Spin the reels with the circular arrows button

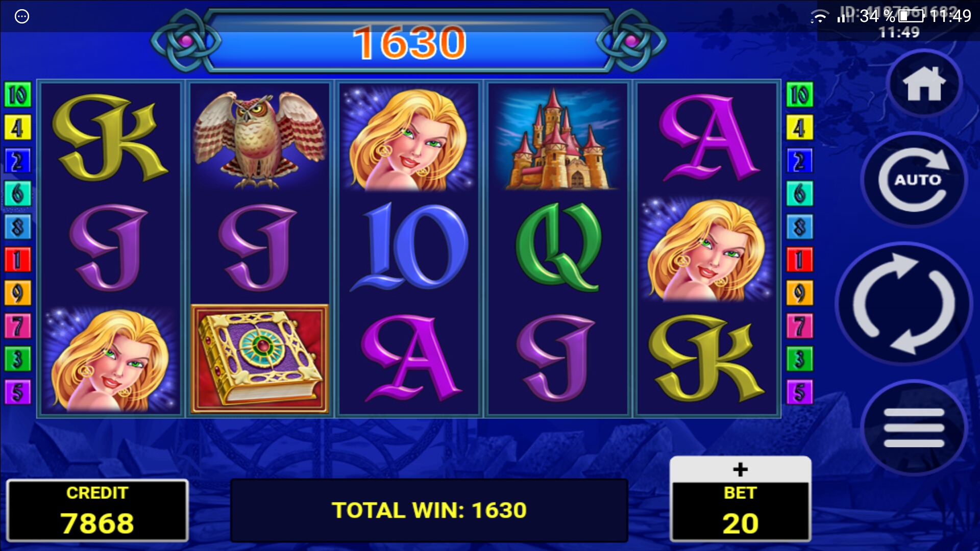[904, 304]
